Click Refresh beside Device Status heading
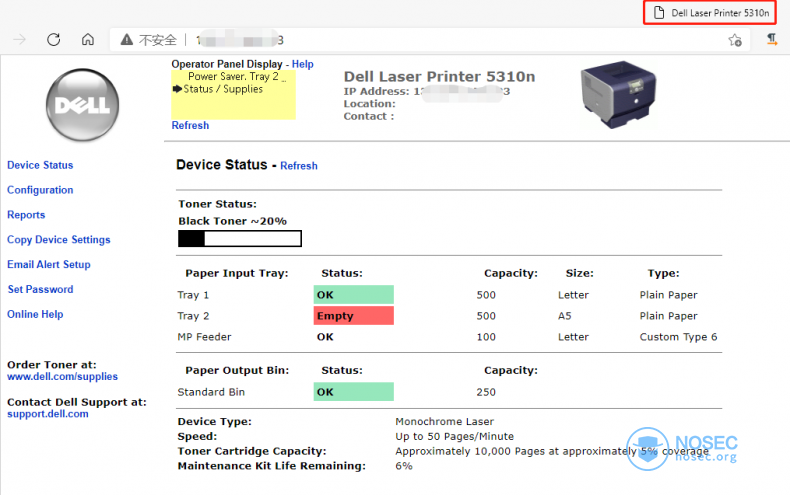The height and width of the screenshot is (495, 790). click(x=299, y=166)
